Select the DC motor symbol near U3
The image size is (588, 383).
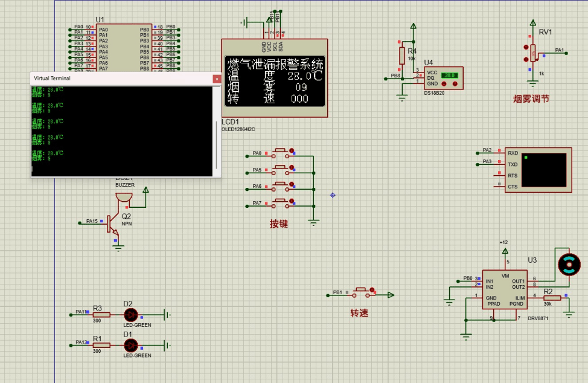click(x=569, y=265)
